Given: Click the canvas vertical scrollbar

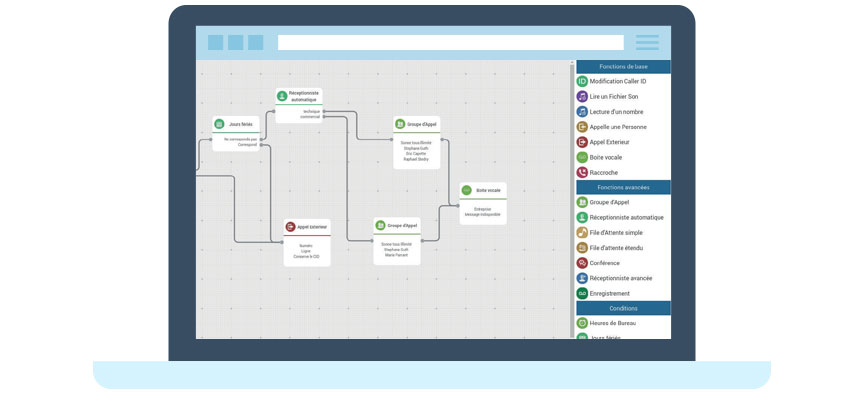Looking at the screenshot, I should click(x=572, y=199).
